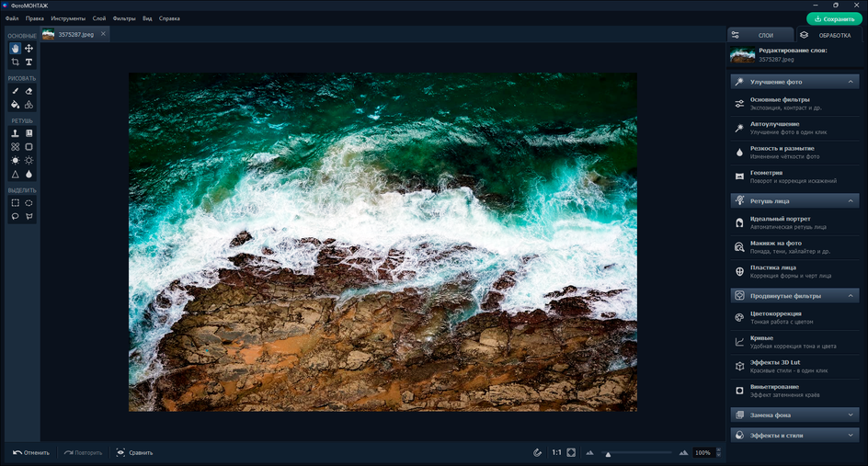Open Основные фильтры
Image resolution: width=868 pixels, height=466 pixels.
pyautogui.click(x=795, y=104)
